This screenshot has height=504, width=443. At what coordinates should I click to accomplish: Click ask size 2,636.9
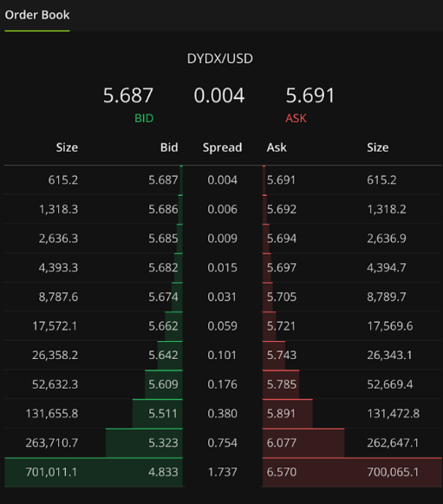(x=387, y=239)
